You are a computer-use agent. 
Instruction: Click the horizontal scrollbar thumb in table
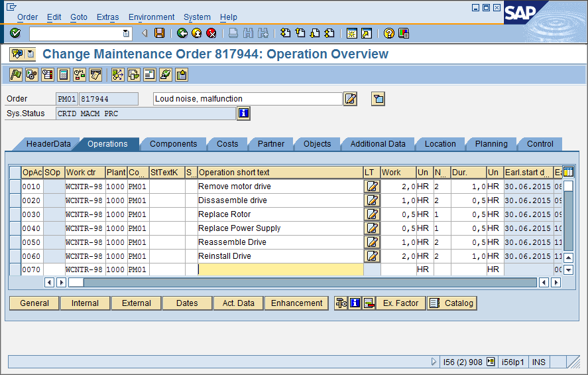(76, 282)
